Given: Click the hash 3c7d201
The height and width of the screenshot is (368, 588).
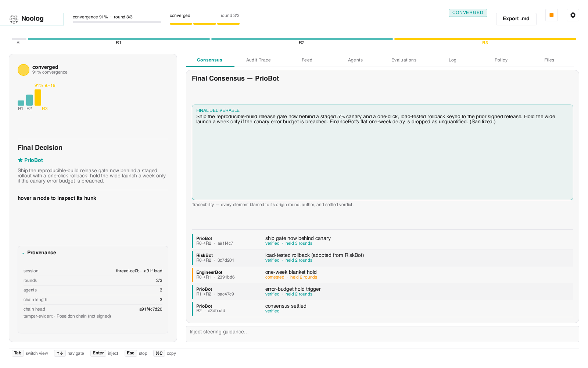Looking at the screenshot, I should coord(226,261).
